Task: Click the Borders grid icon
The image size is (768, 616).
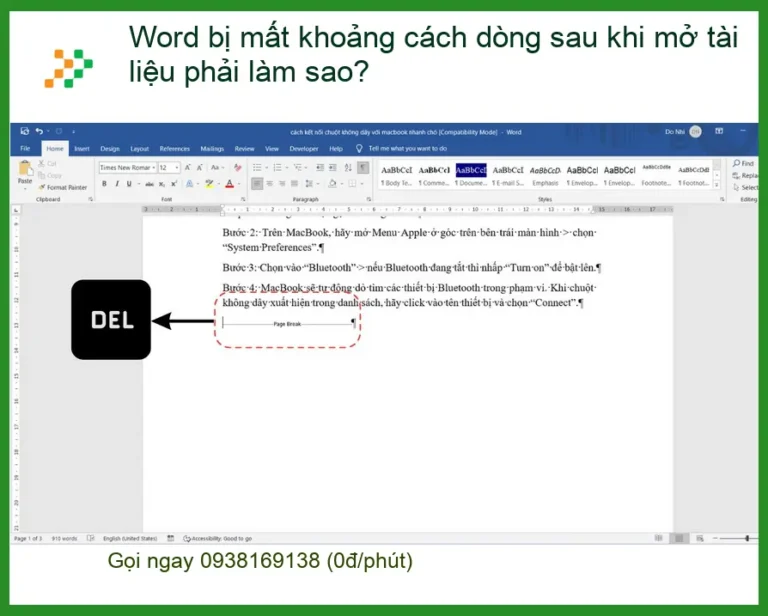Action: [352, 184]
